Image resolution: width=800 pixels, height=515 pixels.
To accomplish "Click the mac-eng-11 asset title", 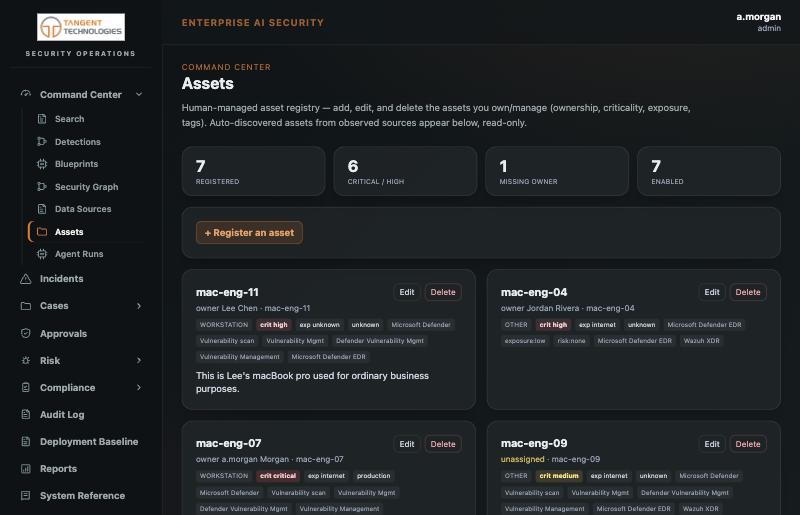I will 227,292.
